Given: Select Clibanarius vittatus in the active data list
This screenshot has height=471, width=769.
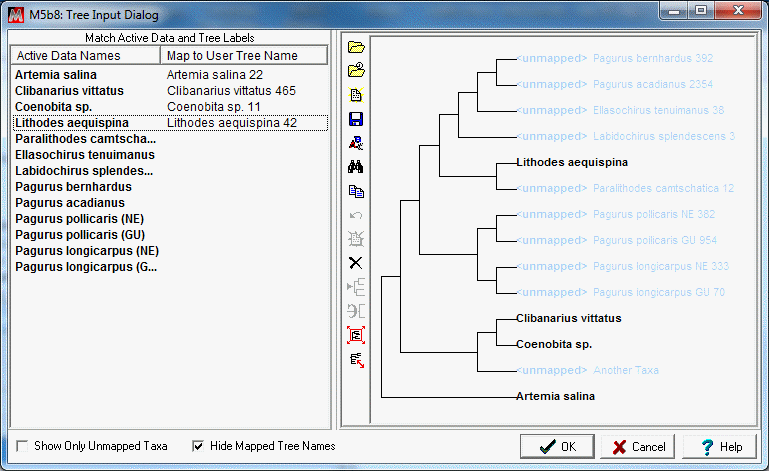Looking at the screenshot, I should 69,91.
